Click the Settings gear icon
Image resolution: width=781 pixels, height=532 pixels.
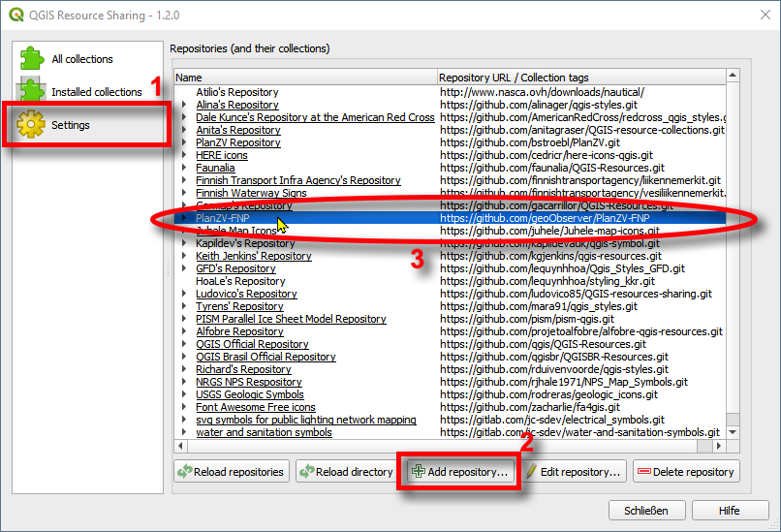(31, 125)
